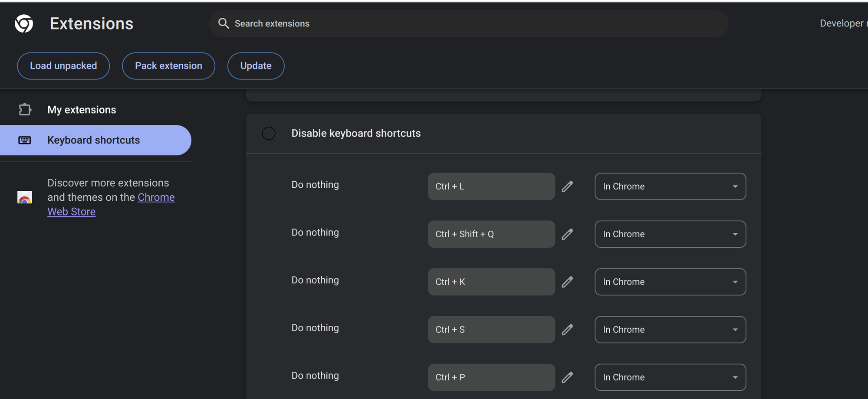Click the Pack extension button
The height and width of the screenshot is (399, 868).
coord(168,66)
